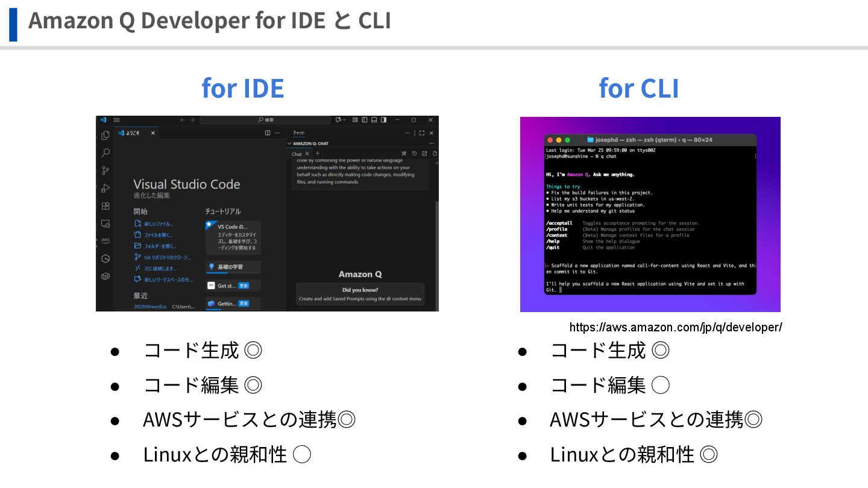Click the VS Code 検索 command center box
This screenshot has width=868, height=488.
(265, 120)
